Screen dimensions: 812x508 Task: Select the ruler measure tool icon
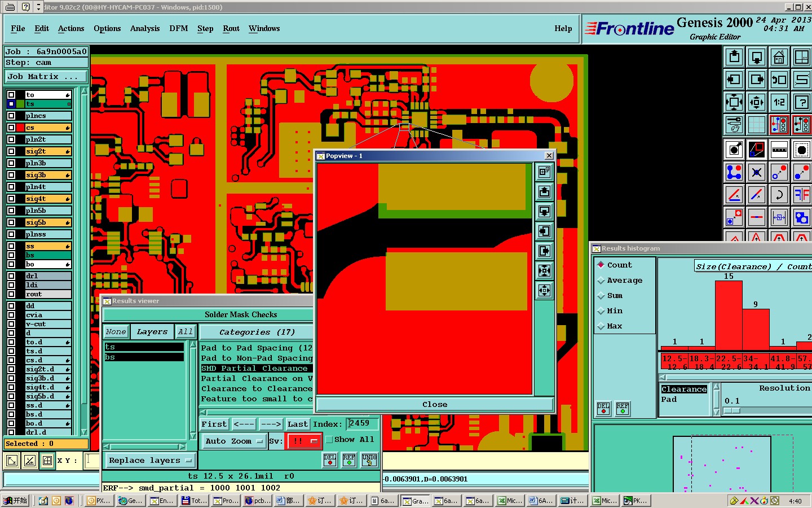pyautogui.click(x=779, y=150)
